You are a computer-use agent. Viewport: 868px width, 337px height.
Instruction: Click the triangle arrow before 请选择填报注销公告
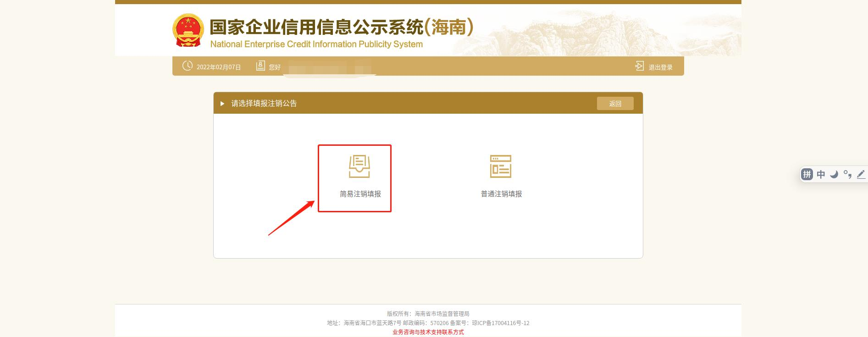click(222, 104)
